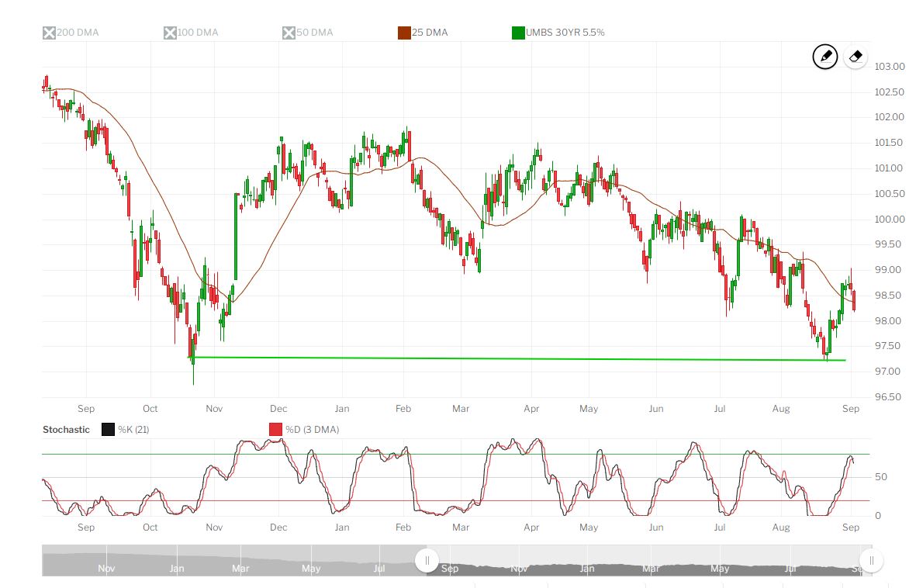Enable the 50 DMA series
Screen dimensions: 916x588
(289, 33)
